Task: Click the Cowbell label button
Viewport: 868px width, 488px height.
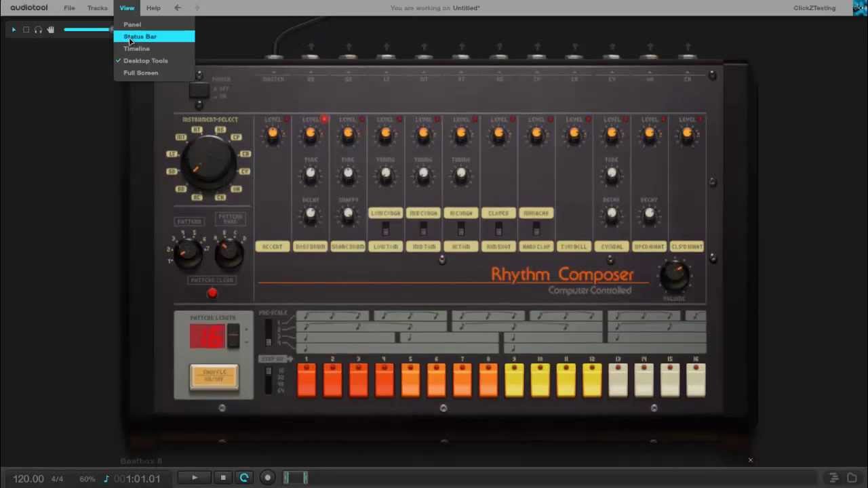Action: 574,247
